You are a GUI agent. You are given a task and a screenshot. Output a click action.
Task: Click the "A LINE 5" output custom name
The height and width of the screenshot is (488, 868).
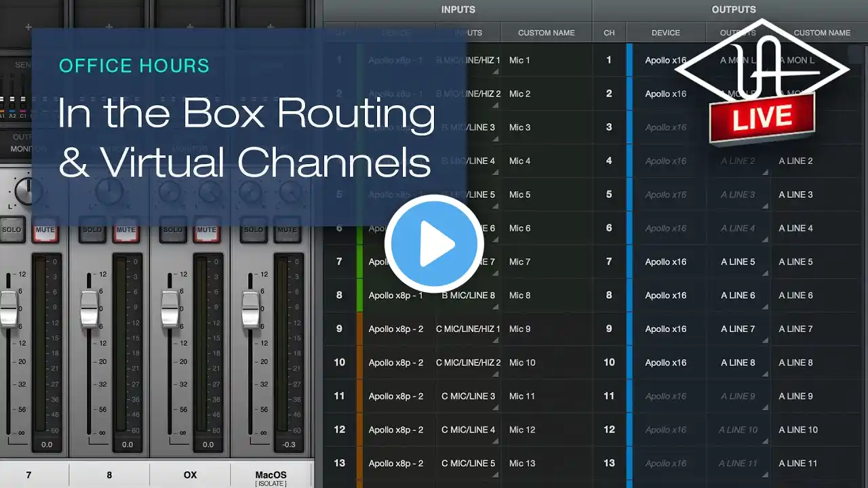click(x=796, y=262)
